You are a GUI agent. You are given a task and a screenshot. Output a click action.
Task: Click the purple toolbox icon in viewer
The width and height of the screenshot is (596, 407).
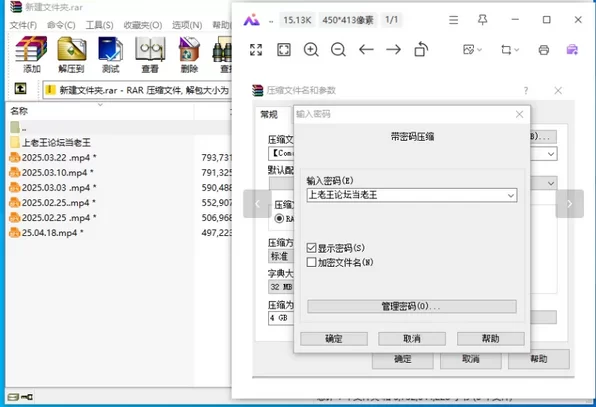click(572, 49)
